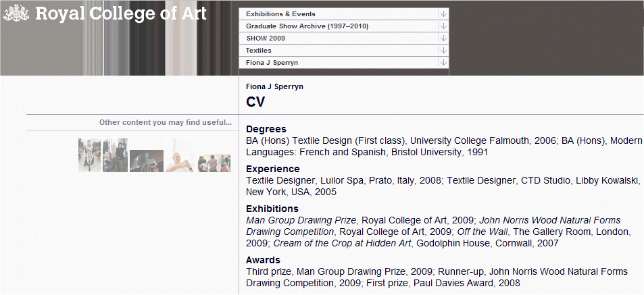Click the Fiona J Sperryn heading above CV

point(275,86)
